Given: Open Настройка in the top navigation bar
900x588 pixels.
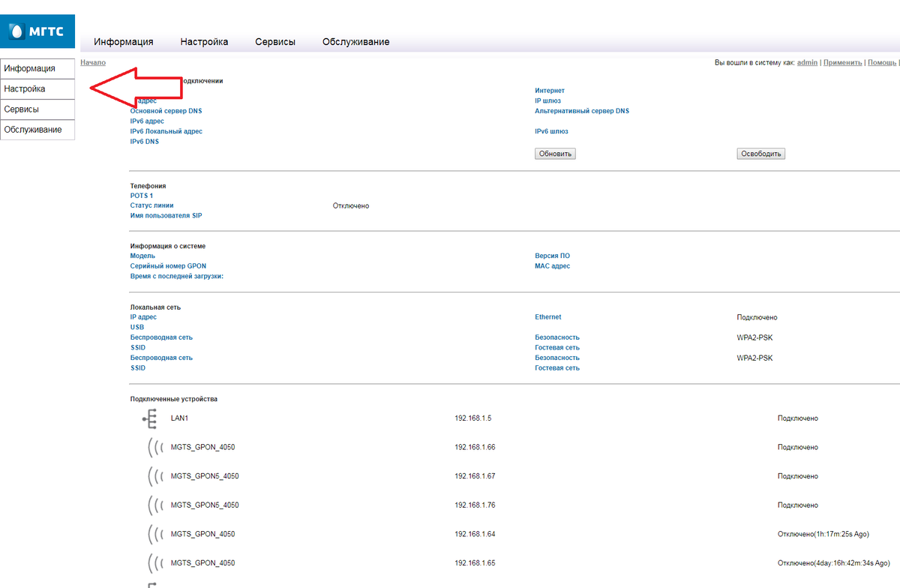Looking at the screenshot, I should 204,42.
